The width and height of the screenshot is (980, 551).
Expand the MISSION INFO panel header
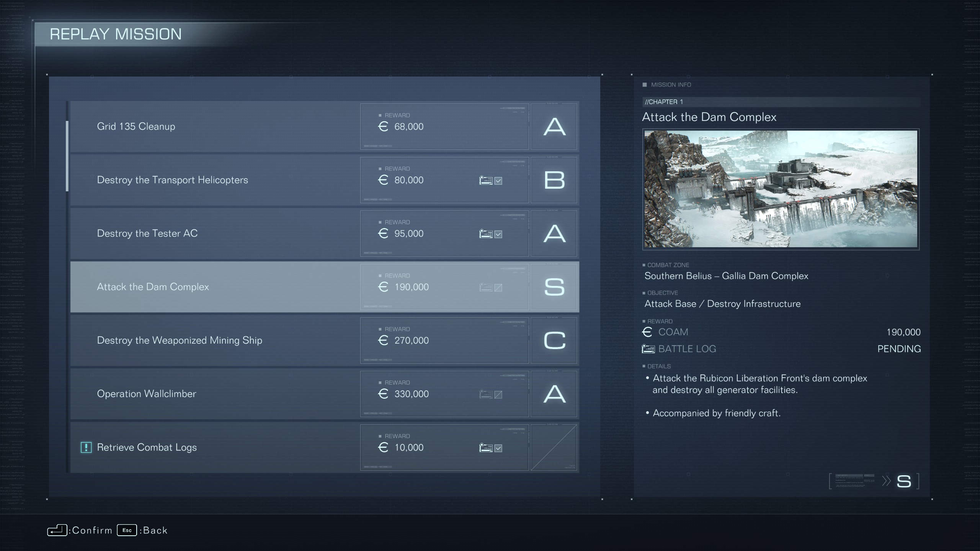670,84
